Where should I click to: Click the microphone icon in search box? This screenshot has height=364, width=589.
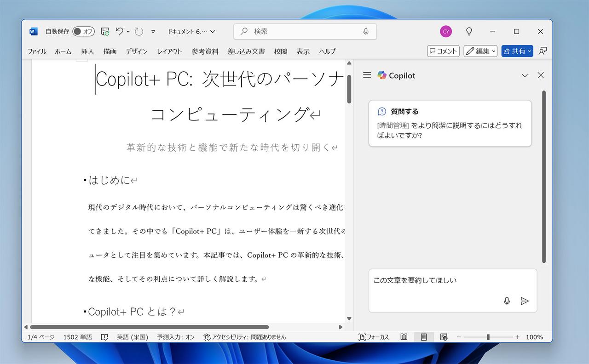[366, 31]
